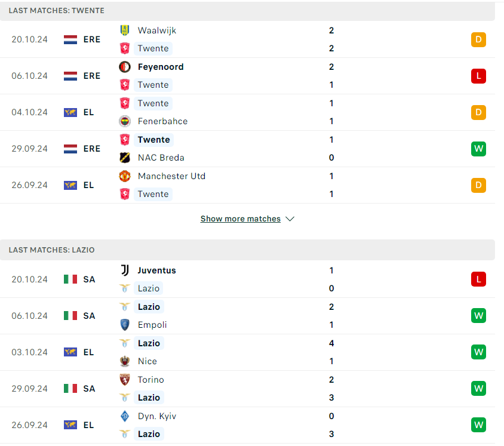Click the Dyn. Kyiv logo icon
The width and height of the screenshot is (504, 446).
125,416
